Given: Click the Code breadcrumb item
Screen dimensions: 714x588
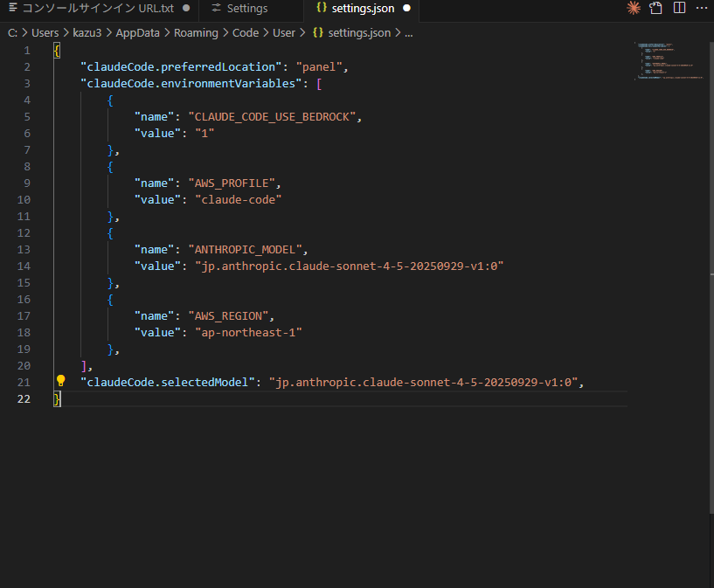Looking at the screenshot, I should [x=246, y=32].
